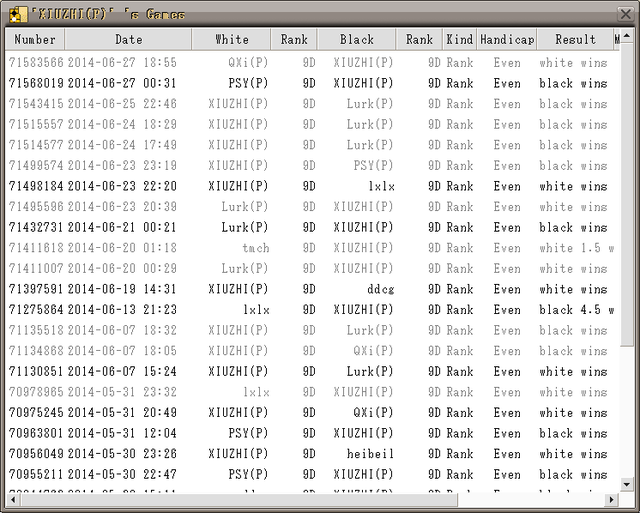This screenshot has width=640, height=513.
Task: Click date 2014-06-23 22:20
Action: tap(122, 186)
